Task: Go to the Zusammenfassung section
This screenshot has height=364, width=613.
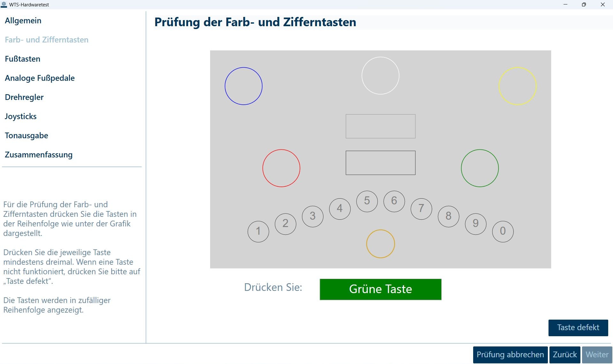Action: tap(38, 155)
